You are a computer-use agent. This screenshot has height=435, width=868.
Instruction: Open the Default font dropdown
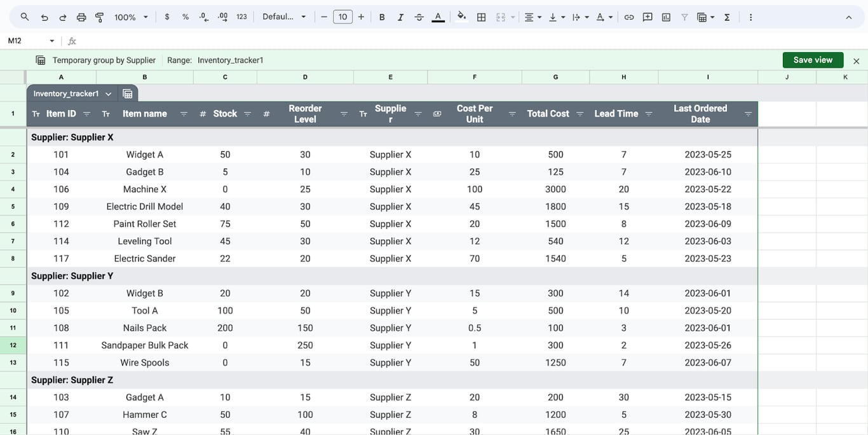pyautogui.click(x=284, y=17)
